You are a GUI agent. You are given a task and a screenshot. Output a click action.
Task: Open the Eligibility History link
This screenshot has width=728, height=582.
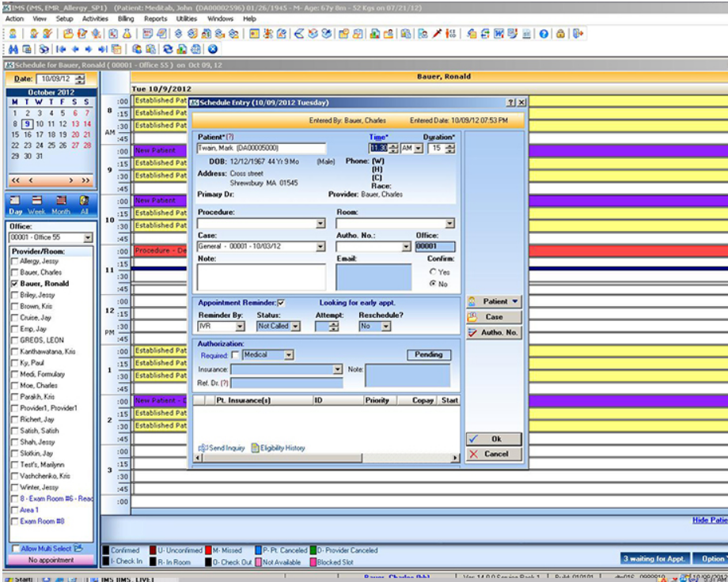click(278, 448)
